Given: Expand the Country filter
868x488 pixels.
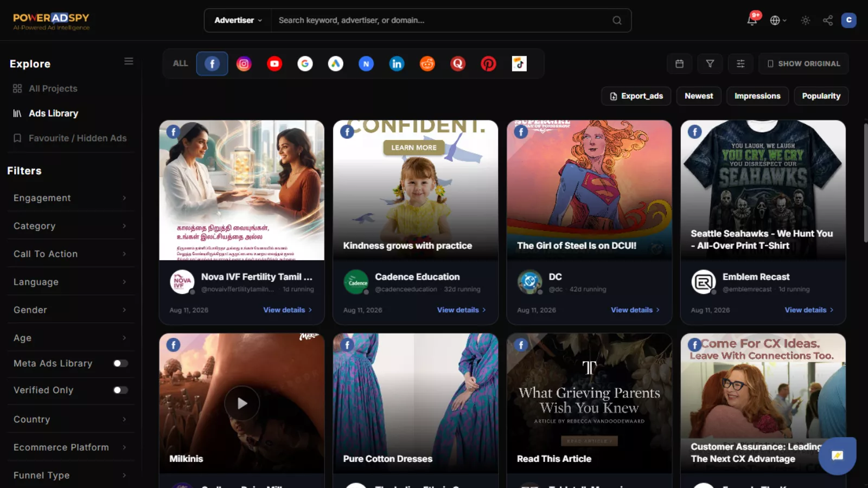Looking at the screenshot, I should [71, 419].
